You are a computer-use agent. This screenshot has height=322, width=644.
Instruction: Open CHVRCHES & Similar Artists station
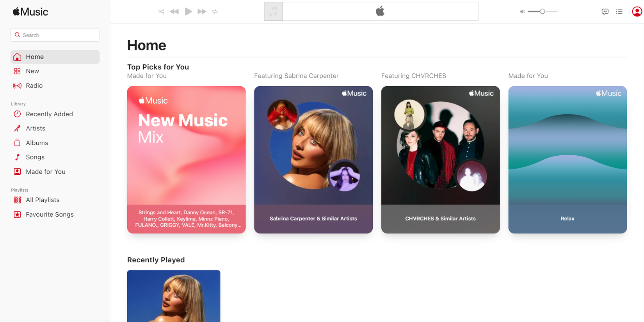click(440, 160)
